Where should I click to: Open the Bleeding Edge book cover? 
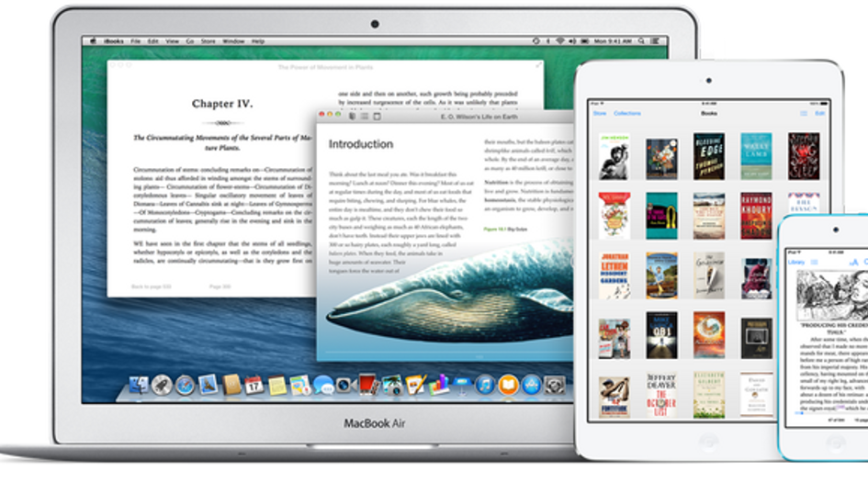(708, 155)
